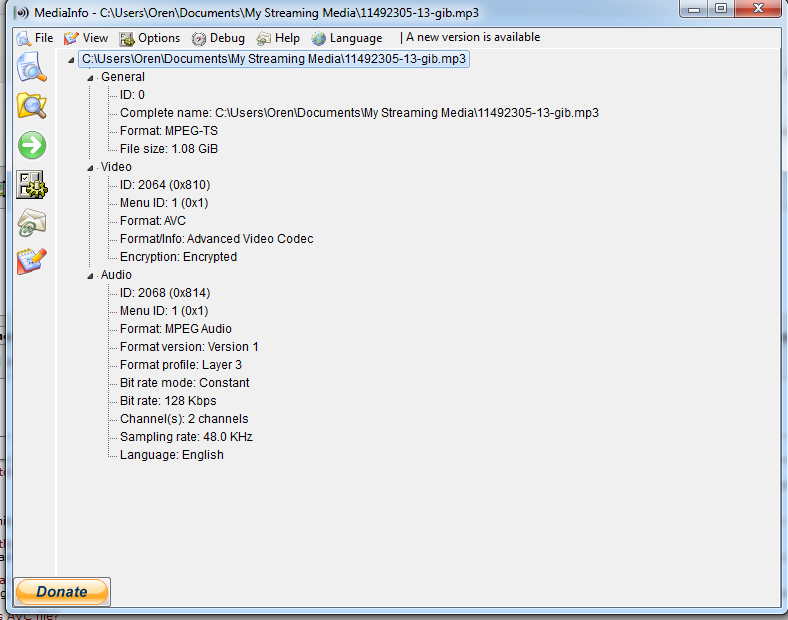The height and width of the screenshot is (620, 788).
Task: Minimize the MediaInfo window
Action: (x=694, y=9)
